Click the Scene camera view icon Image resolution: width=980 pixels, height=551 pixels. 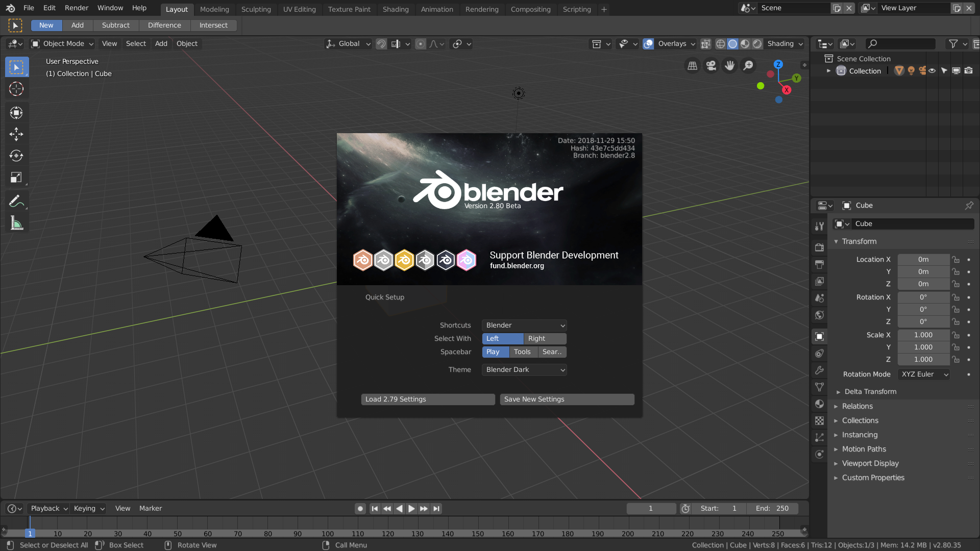click(x=712, y=66)
